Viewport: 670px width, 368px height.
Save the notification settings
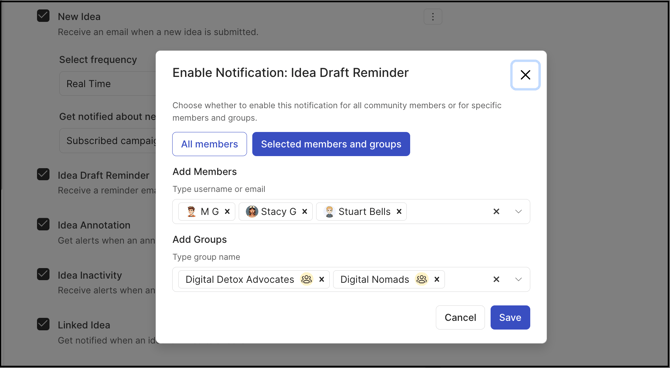pyautogui.click(x=510, y=318)
